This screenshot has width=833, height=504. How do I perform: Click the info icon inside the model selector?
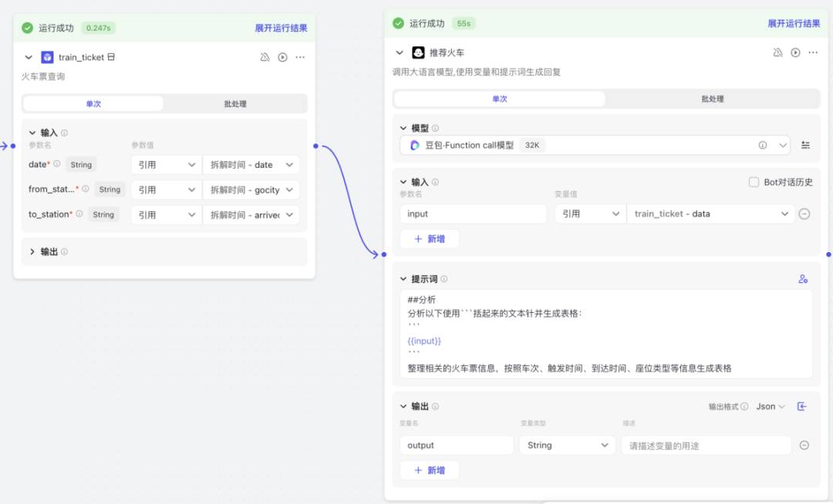762,145
